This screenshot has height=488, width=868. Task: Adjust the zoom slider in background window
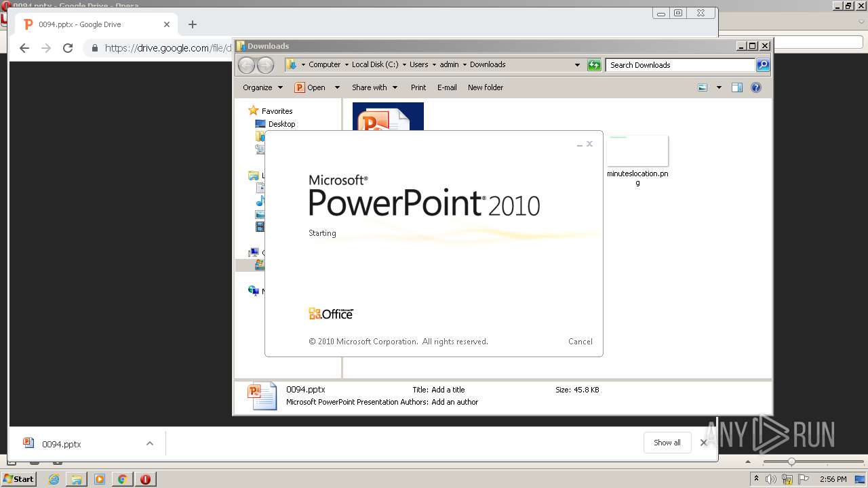tap(791, 462)
